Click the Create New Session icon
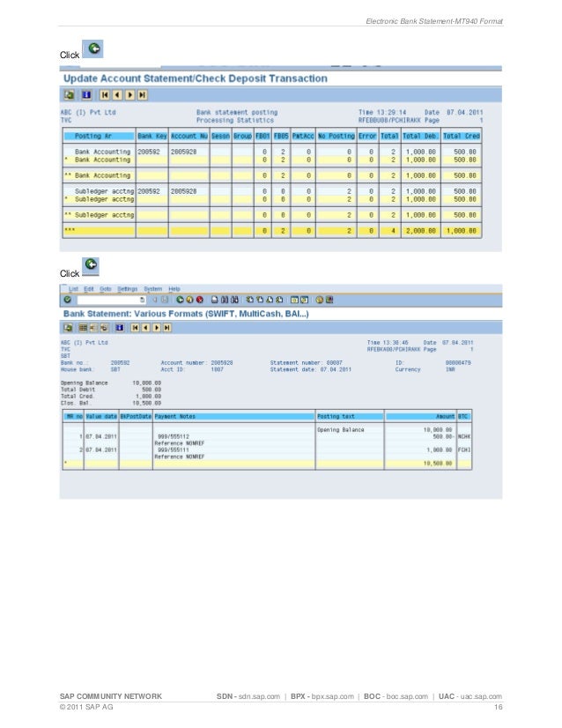562x728 pixels. coord(293,300)
